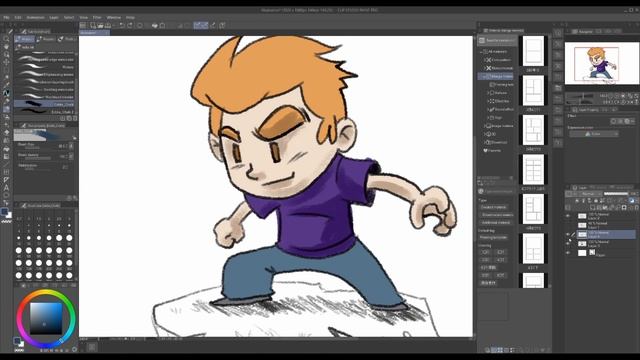Select the first frame template thumbnail

tap(533, 51)
